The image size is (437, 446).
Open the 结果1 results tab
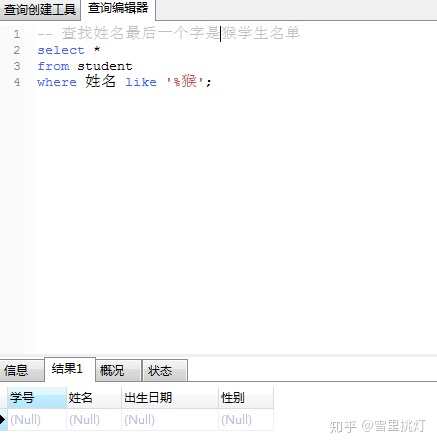pyautogui.click(x=70, y=369)
